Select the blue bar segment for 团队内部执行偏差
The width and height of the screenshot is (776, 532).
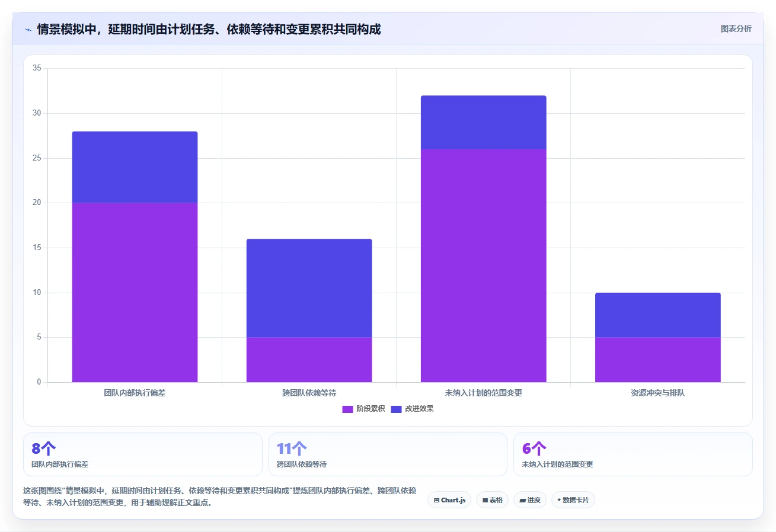[135, 167]
